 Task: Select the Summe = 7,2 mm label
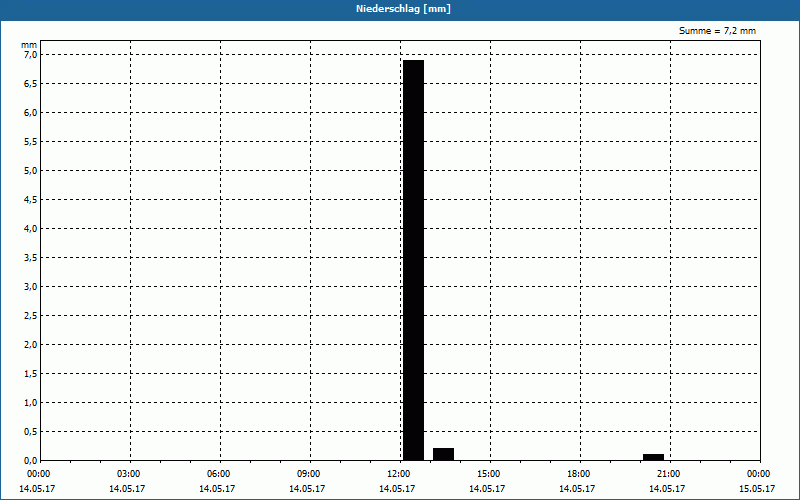[x=717, y=31]
